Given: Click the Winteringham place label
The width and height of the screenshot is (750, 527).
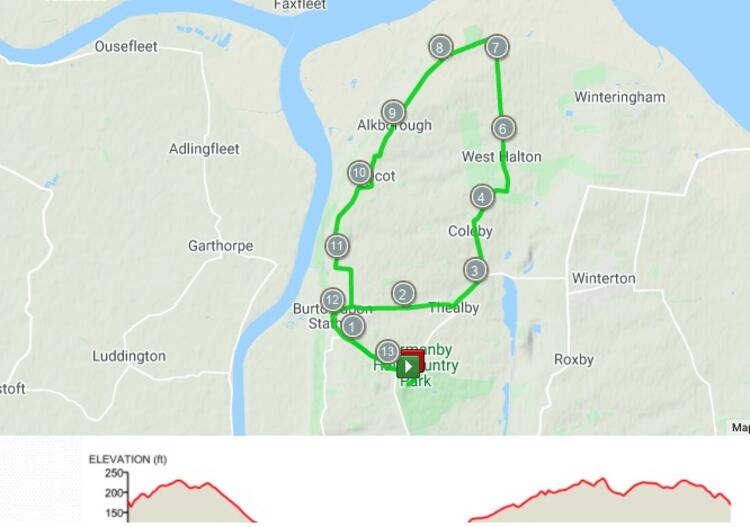Looking at the screenshot, I should pyautogui.click(x=619, y=97).
